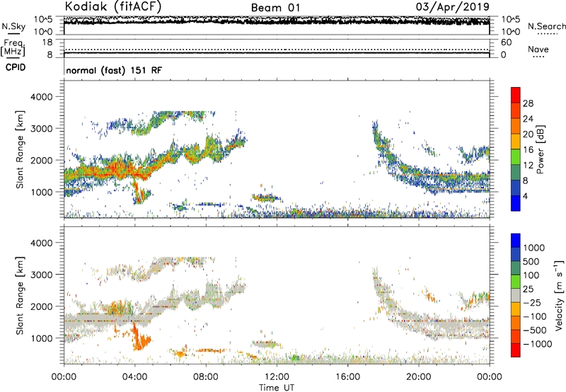Screen dimensions: 566x392
Task: Click the Kodiak (fitACF) radar title
Action: click(x=113, y=7)
